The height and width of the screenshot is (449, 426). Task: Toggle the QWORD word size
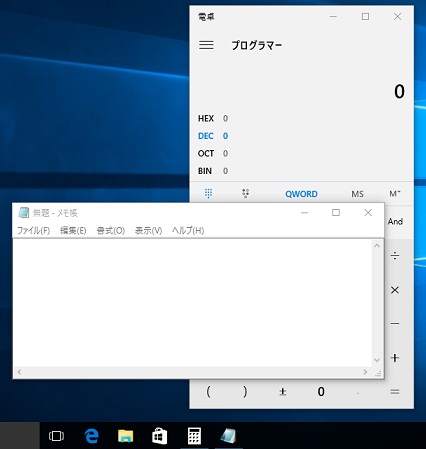(x=301, y=194)
